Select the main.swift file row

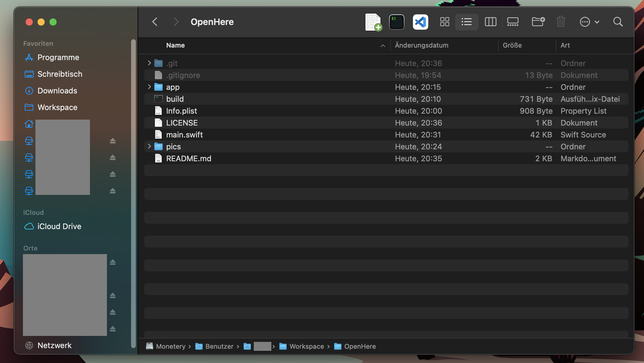coord(184,135)
